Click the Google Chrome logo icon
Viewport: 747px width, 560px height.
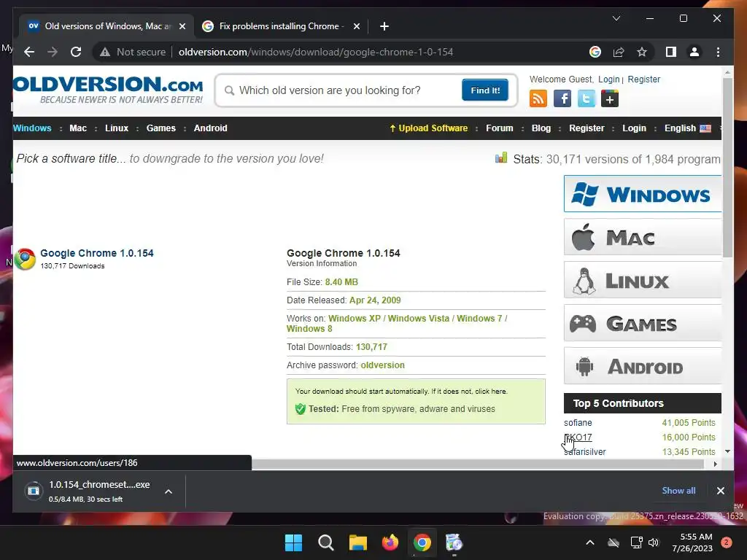[25, 259]
